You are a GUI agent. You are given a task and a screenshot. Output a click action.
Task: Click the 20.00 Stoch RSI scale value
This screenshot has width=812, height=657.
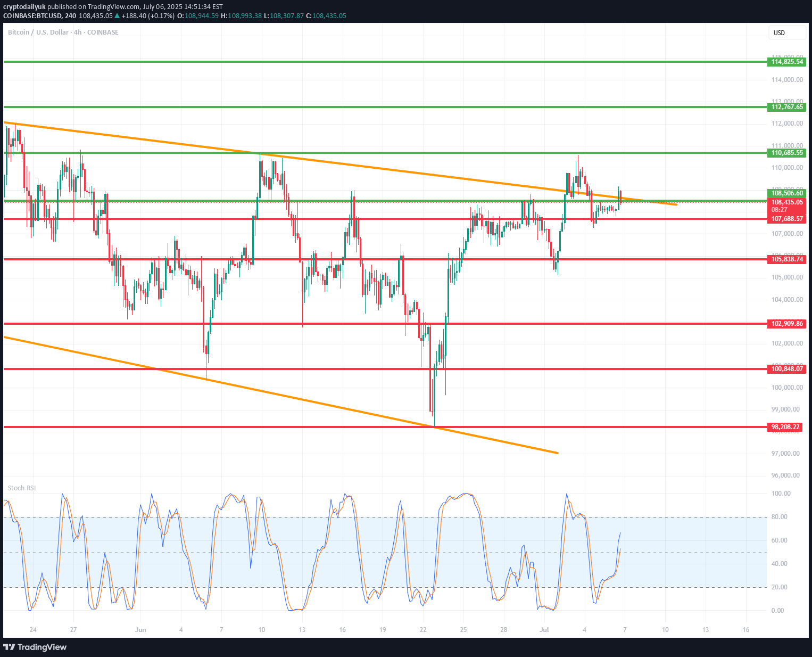(x=781, y=587)
